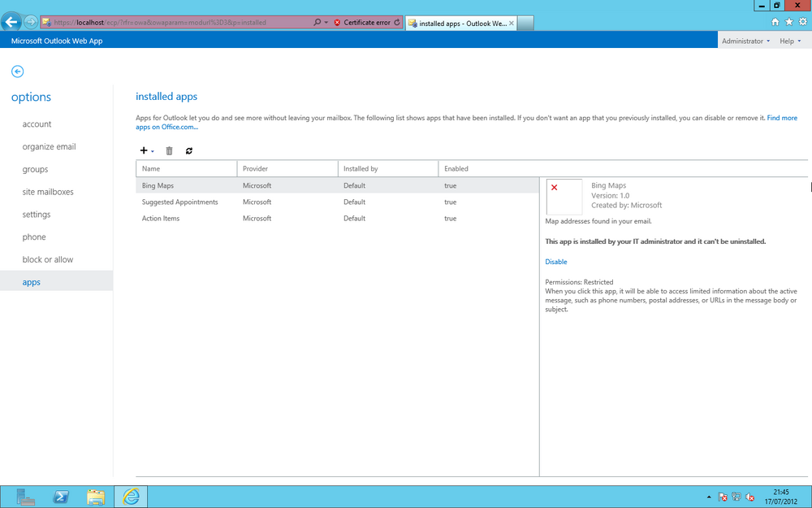812x508 pixels.
Task: Open the Administrator account dropdown
Action: click(x=745, y=41)
